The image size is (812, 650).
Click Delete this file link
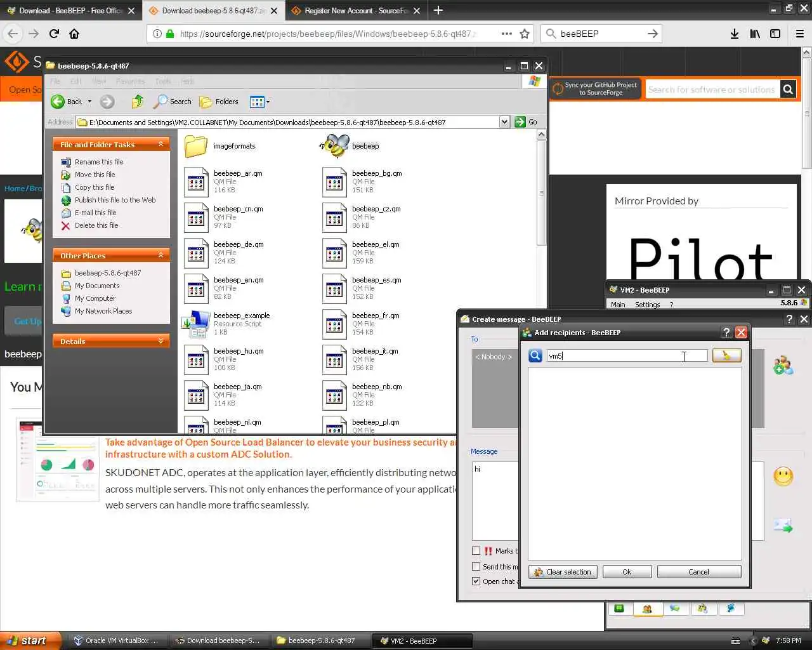click(x=96, y=225)
